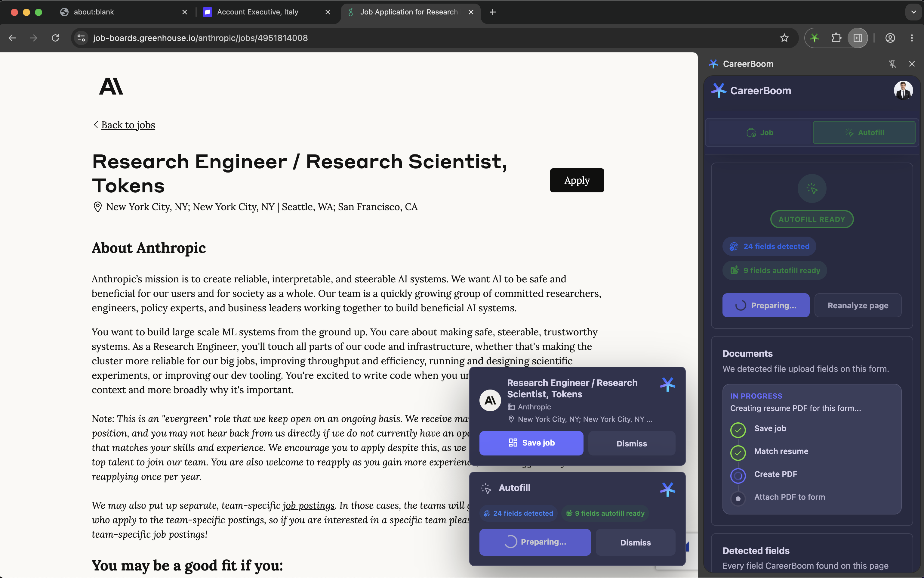Click the location pin icon under job title

(x=97, y=207)
